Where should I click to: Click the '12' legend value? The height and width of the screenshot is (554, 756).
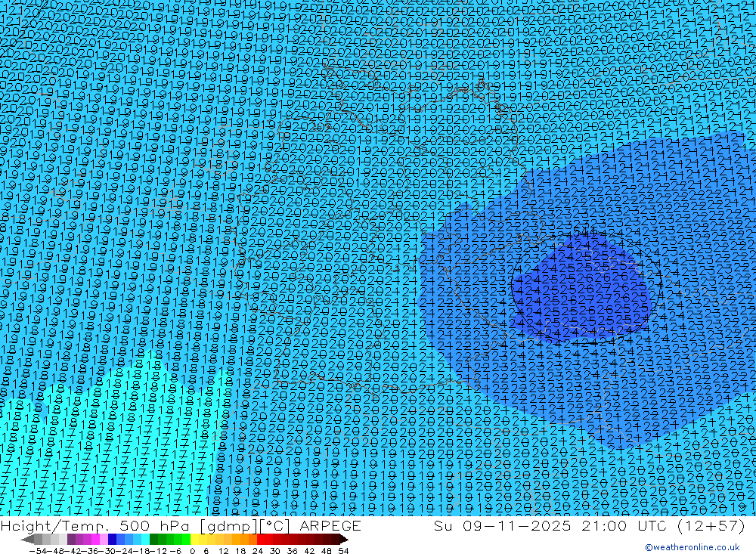click(x=223, y=551)
